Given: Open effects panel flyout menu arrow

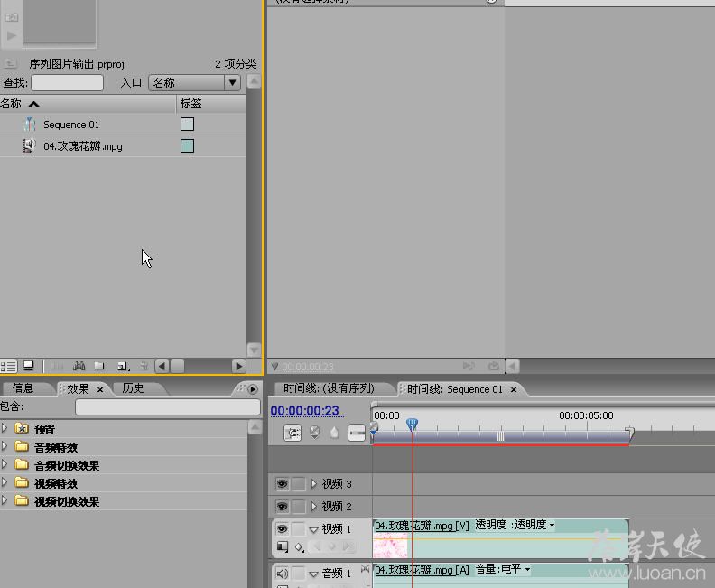Looking at the screenshot, I should [253, 389].
